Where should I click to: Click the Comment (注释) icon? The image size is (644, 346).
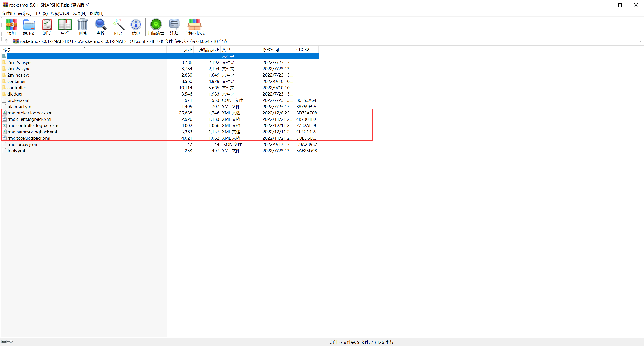click(174, 27)
